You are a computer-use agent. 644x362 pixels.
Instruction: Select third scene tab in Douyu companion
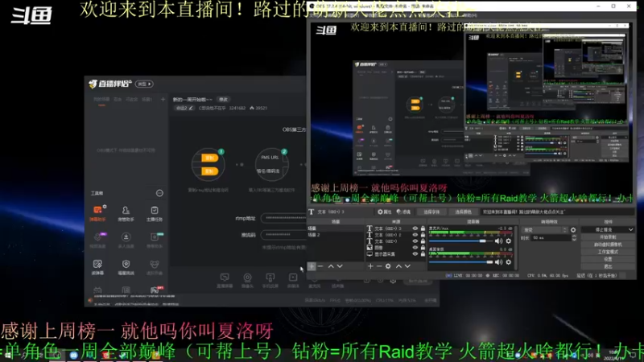[131, 99]
